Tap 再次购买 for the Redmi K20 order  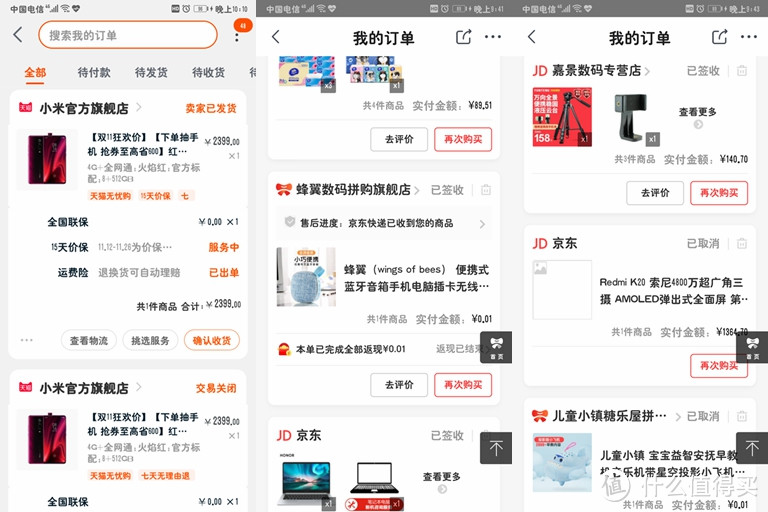[x=719, y=366]
